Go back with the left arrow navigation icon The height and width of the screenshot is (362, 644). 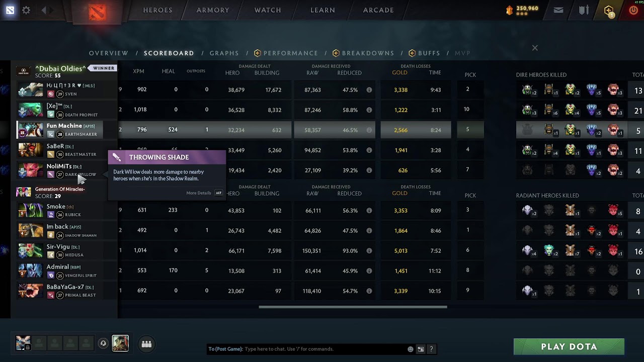click(44, 10)
